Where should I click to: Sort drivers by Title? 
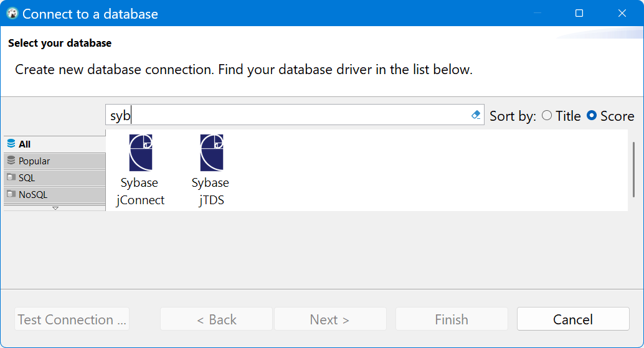[547, 116]
